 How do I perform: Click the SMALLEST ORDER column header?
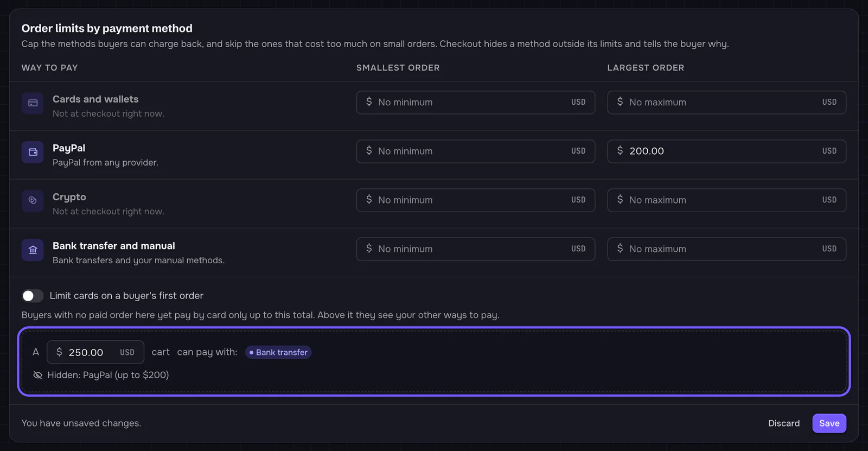pyautogui.click(x=398, y=68)
